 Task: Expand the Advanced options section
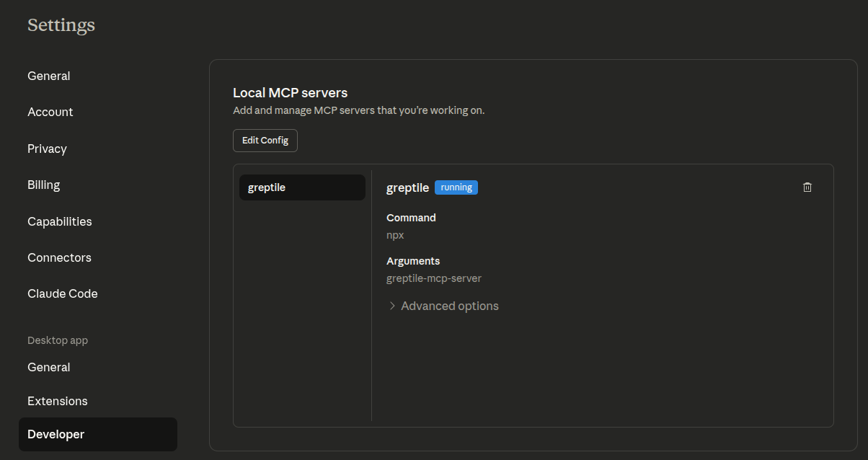pyautogui.click(x=448, y=306)
